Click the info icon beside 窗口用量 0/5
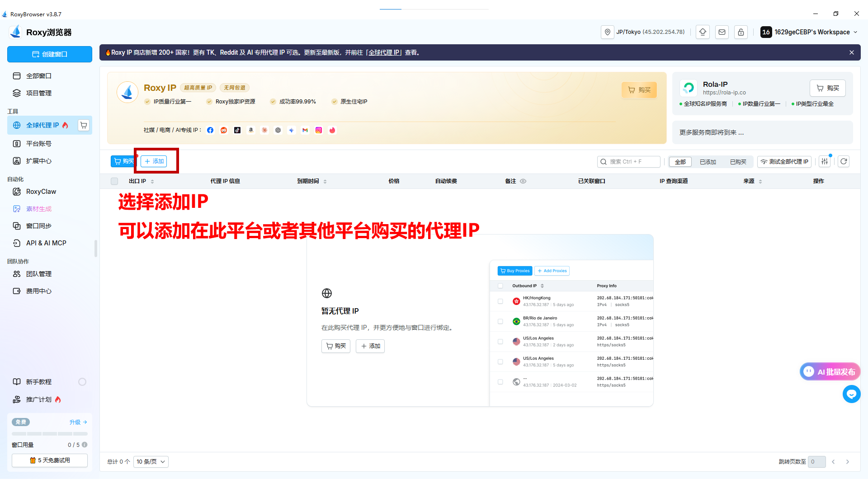Image resolution: width=868 pixels, height=488 pixels. point(85,445)
